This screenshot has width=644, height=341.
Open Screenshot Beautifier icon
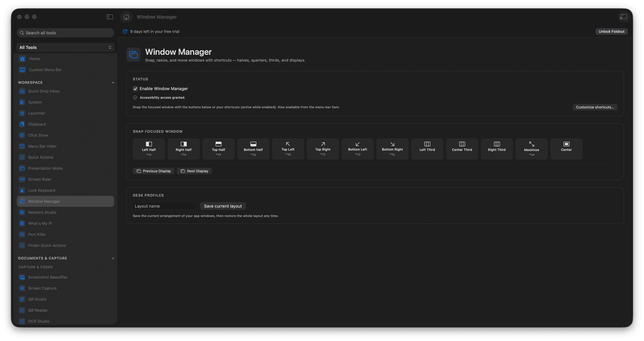(x=22, y=277)
